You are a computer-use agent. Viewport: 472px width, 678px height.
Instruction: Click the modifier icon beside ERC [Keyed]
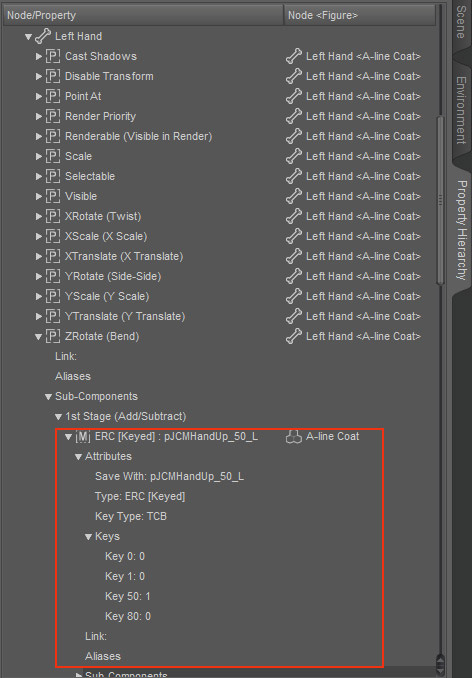(x=83, y=437)
